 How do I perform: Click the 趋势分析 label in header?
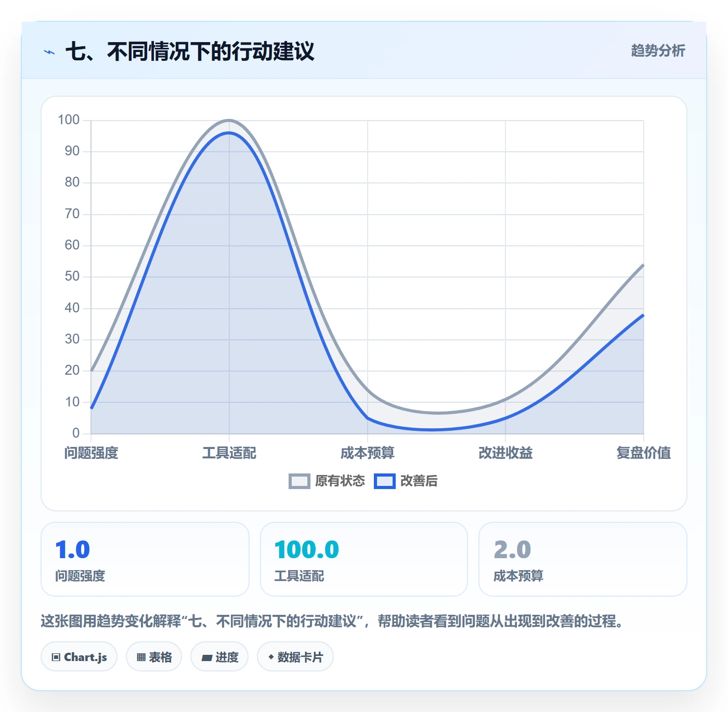pos(658,50)
